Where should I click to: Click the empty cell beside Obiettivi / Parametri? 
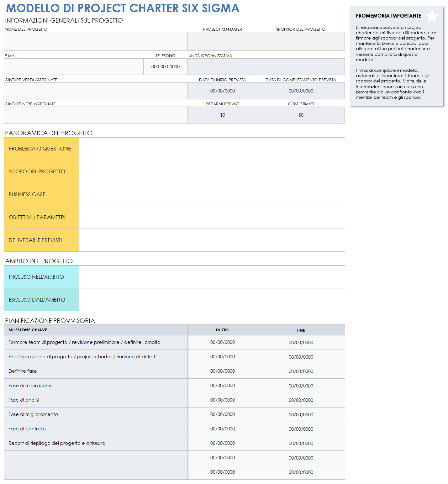[x=212, y=217]
